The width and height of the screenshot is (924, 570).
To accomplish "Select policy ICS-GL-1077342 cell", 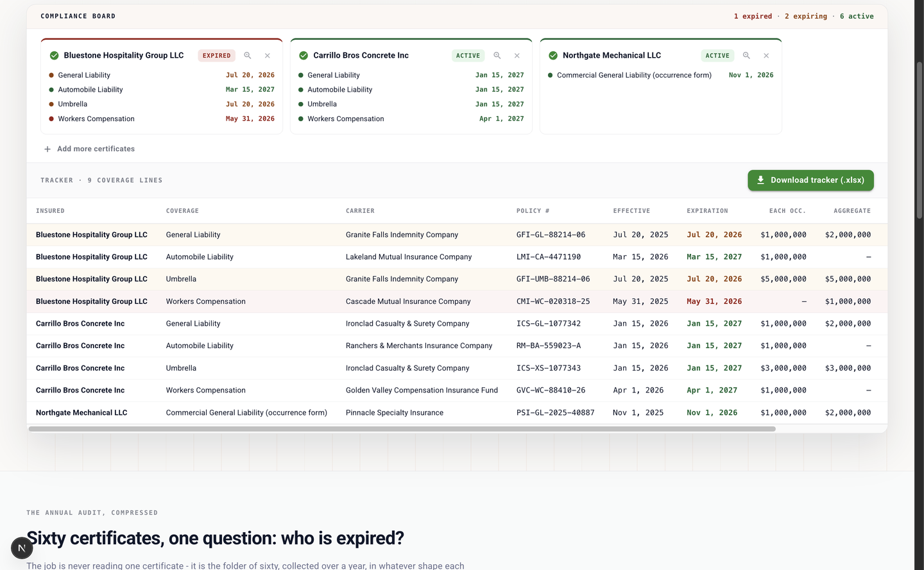I will pyautogui.click(x=549, y=324).
